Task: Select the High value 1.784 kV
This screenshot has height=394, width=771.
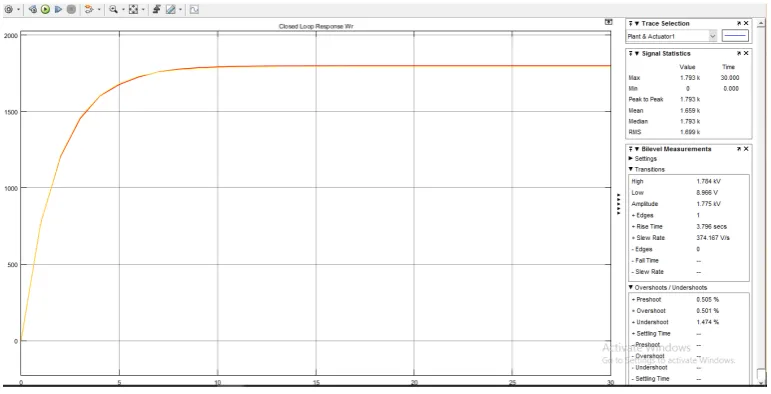Action: [x=709, y=182]
